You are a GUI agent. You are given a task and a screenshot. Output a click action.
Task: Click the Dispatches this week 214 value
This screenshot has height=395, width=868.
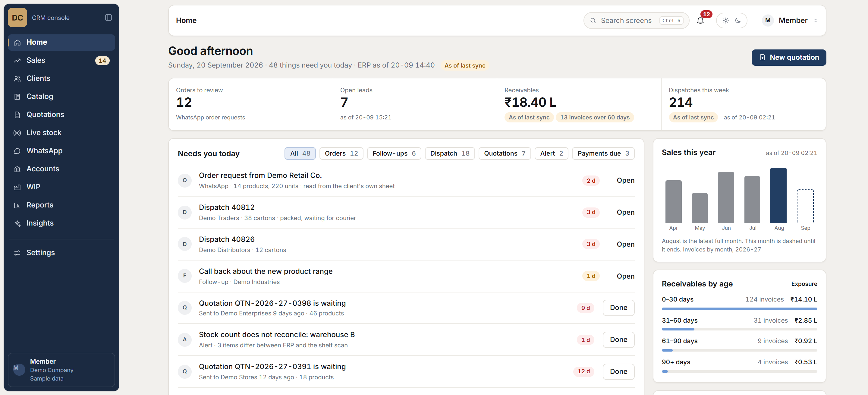pyautogui.click(x=680, y=103)
